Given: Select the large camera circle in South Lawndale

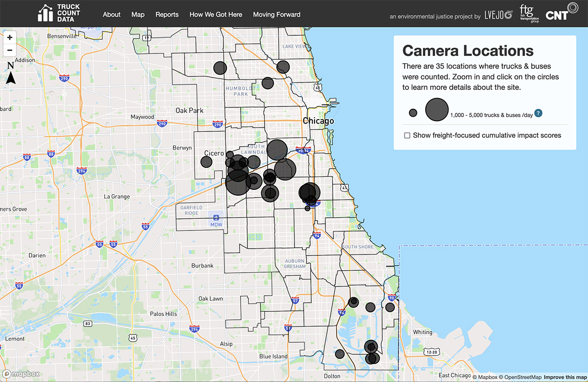Looking at the screenshot, I should pyautogui.click(x=277, y=150).
